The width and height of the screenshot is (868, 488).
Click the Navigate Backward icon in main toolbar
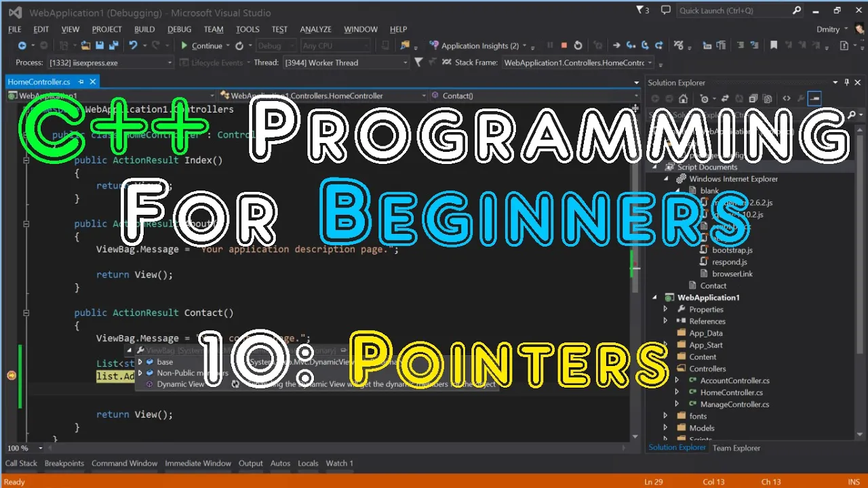coord(22,45)
